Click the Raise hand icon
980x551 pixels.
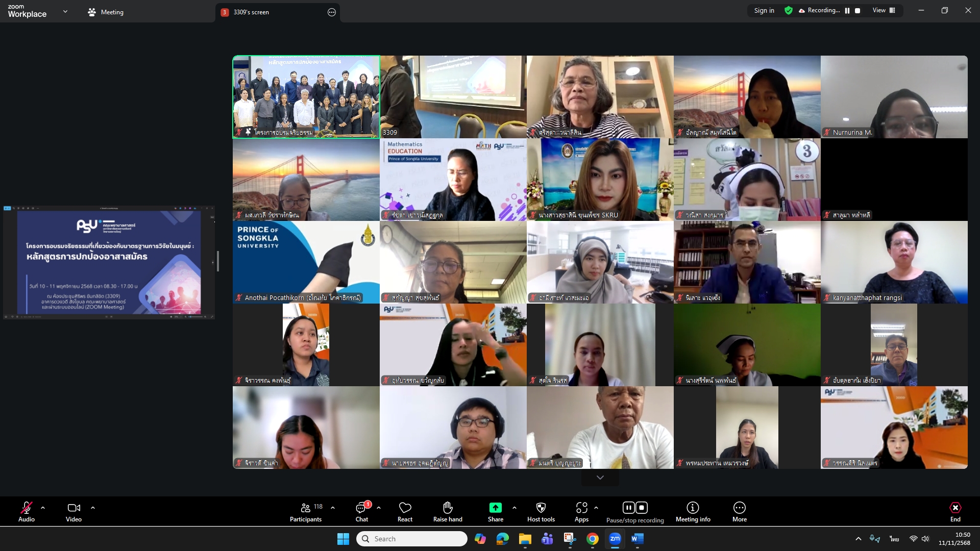(x=448, y=508)
